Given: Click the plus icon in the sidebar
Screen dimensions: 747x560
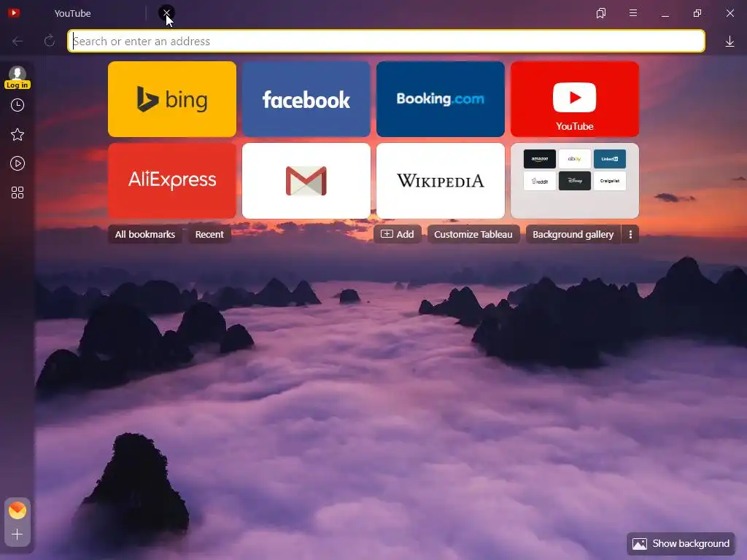Looking at the screenshot, I should [x=18, y=534].
